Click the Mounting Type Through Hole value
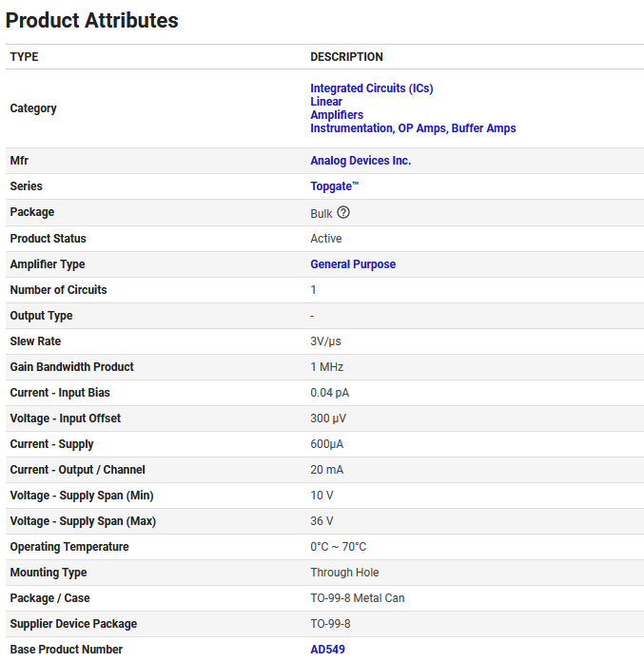 point(344,573)
